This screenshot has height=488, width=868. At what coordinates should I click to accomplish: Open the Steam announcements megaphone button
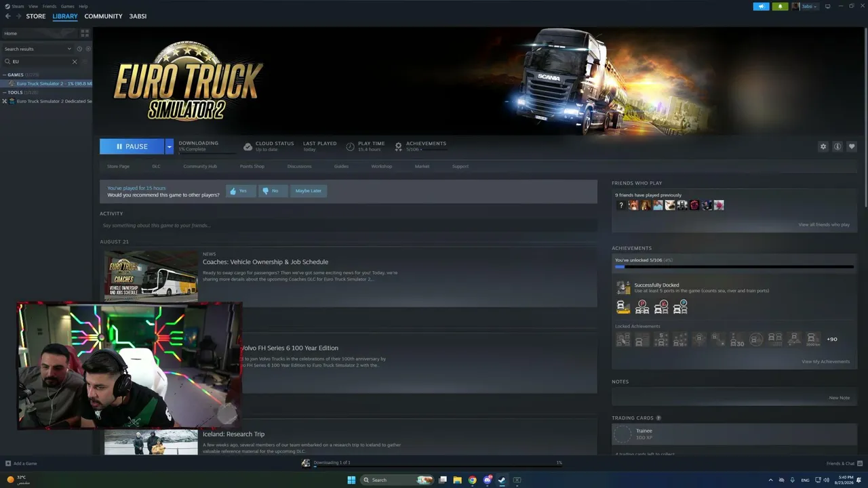pos(761,6)
